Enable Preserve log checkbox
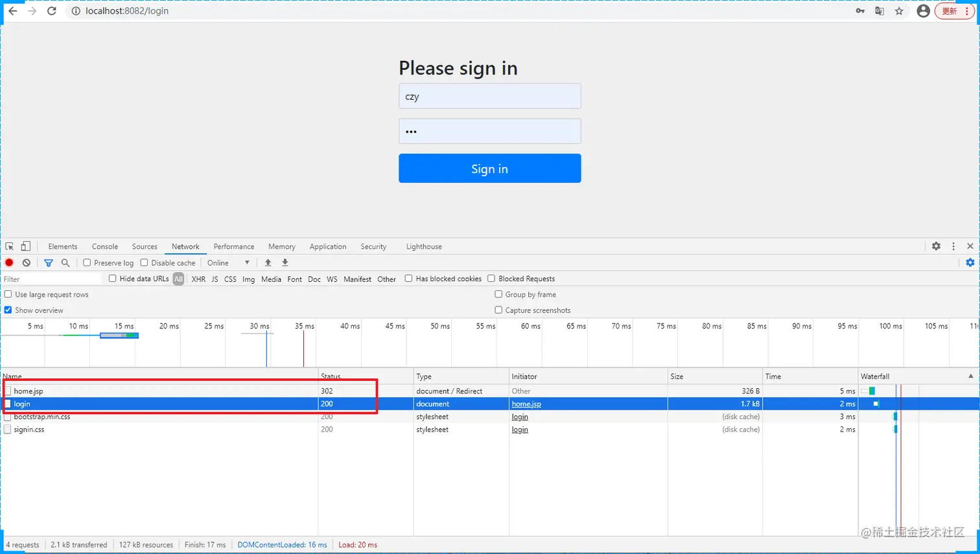The height and width of the screenshot is (554, 980). tap(87, 262)
